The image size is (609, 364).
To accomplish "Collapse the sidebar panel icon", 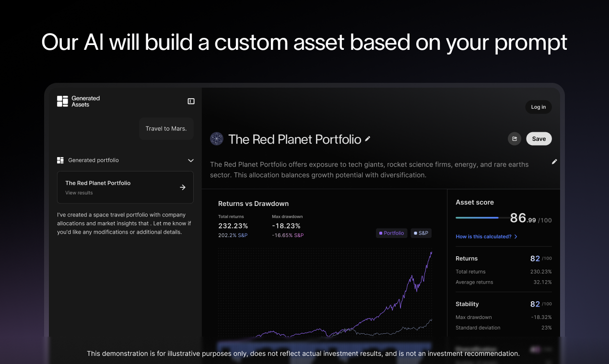I will [x=191, y=101].
